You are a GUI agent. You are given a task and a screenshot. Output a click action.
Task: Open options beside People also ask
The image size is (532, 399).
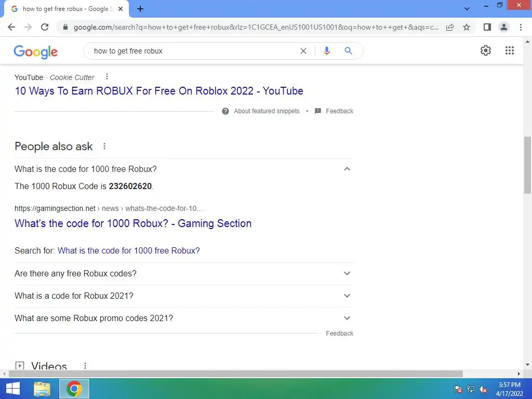pos(104,146)
